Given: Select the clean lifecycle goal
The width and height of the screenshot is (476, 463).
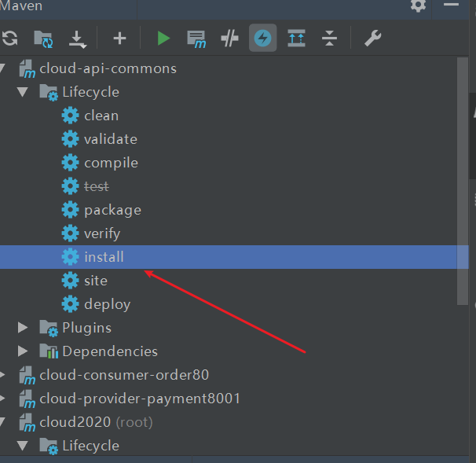Looking at the screenshot, I should pyautogui.click(x=101, y=116).
